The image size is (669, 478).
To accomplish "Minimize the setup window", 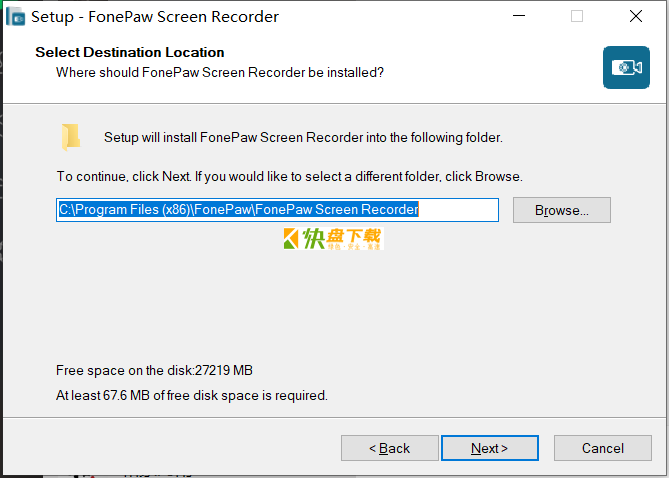I will click(519, 16).
